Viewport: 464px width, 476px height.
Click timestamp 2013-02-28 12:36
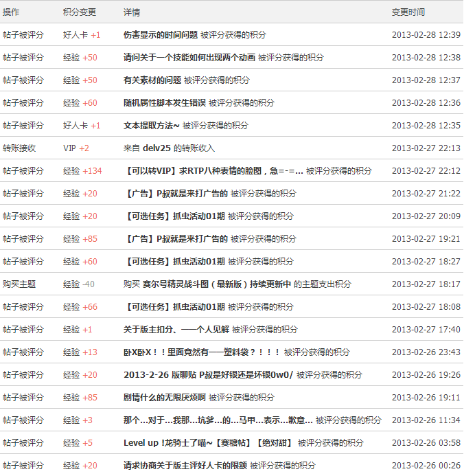pyautogui.click(x=426, y=102)
